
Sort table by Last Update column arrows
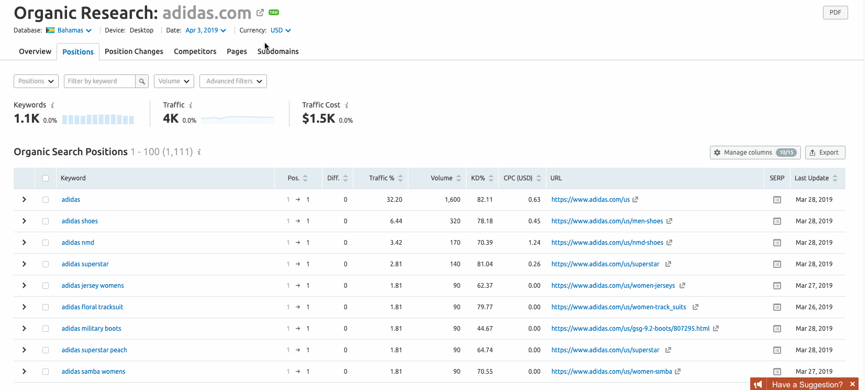pyautogui.click(x=835, y=178)
